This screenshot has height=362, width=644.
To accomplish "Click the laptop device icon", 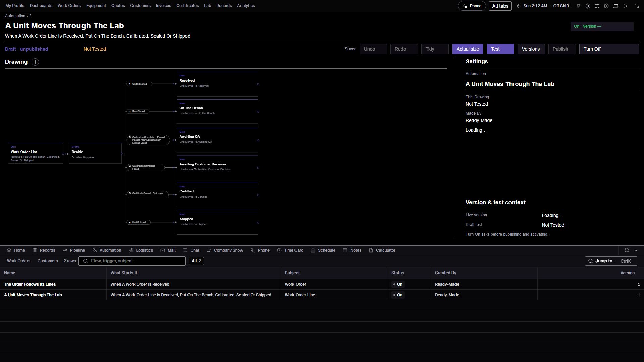I will coord(616,6).
